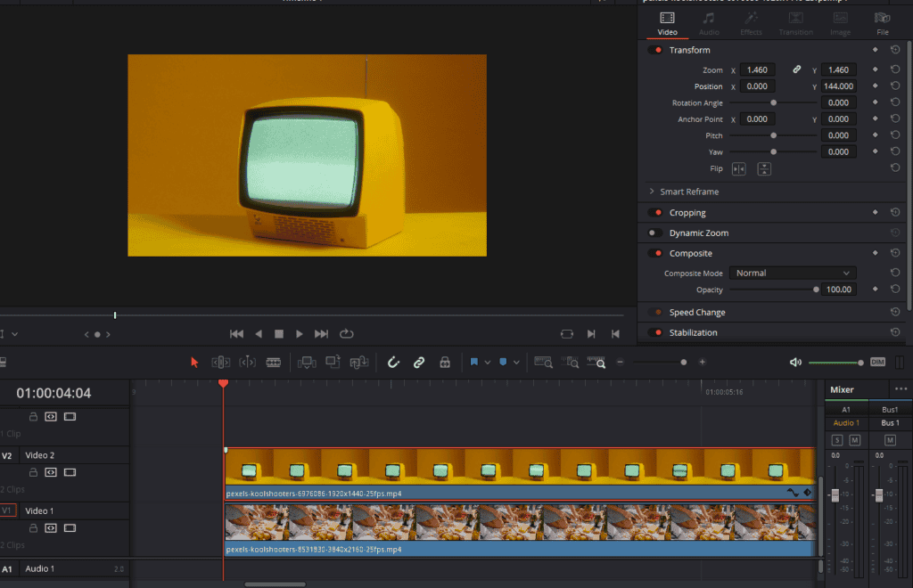Lock the Video 2 track
Screen dimensions: 913x588
click(x=33, y=472)
